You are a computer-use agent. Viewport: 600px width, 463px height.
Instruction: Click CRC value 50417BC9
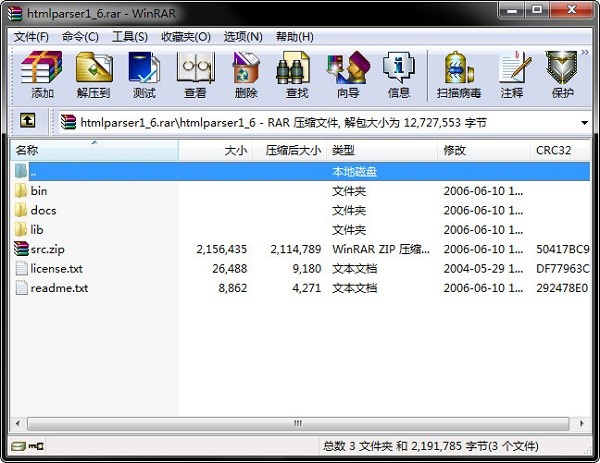(563, 249)
